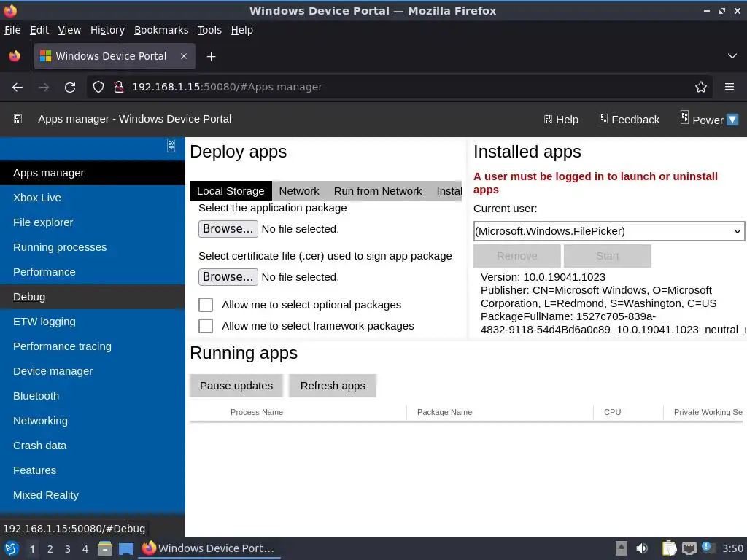The width and height of the screenshot is (747, 560).
Task: Open the installed apps dropdown list
Action: tap(609, 231)
